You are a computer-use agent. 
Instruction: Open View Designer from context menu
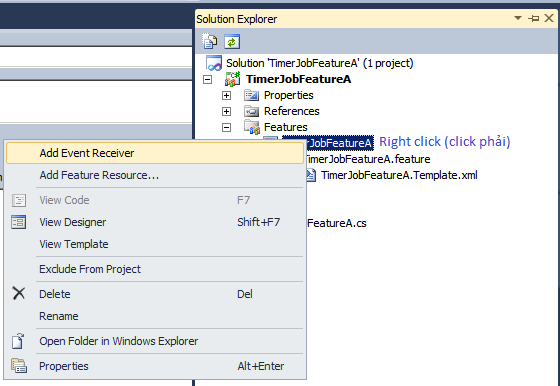(x=155, y=222)
